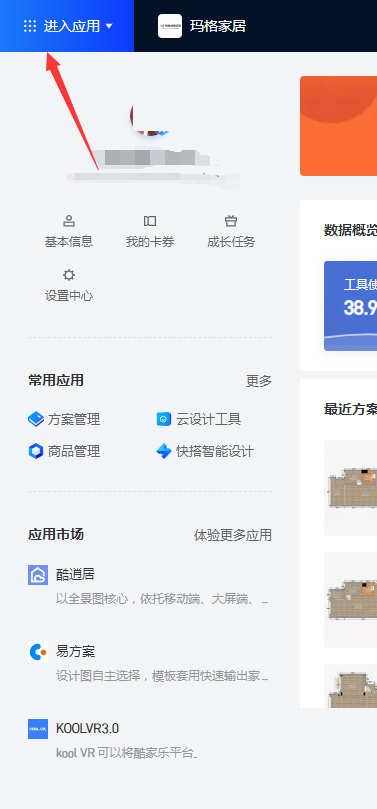Click the 我的卡券 label

click(150, 241)
